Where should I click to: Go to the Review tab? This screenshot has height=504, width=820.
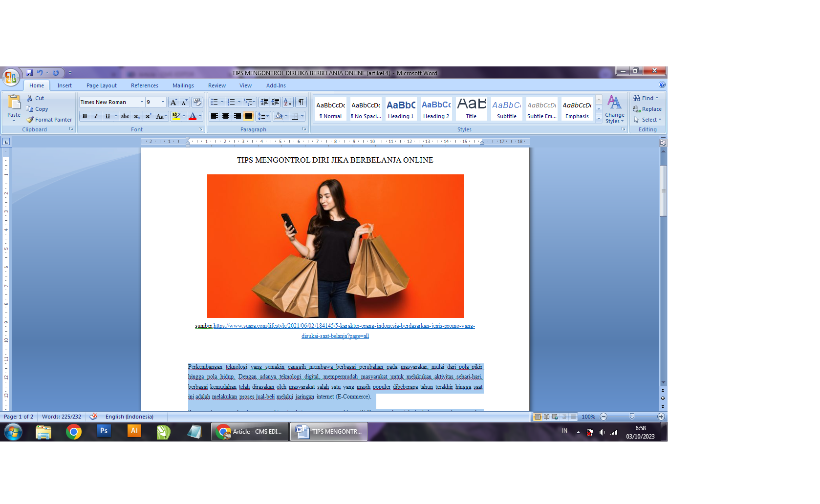[x=217, y=85]
